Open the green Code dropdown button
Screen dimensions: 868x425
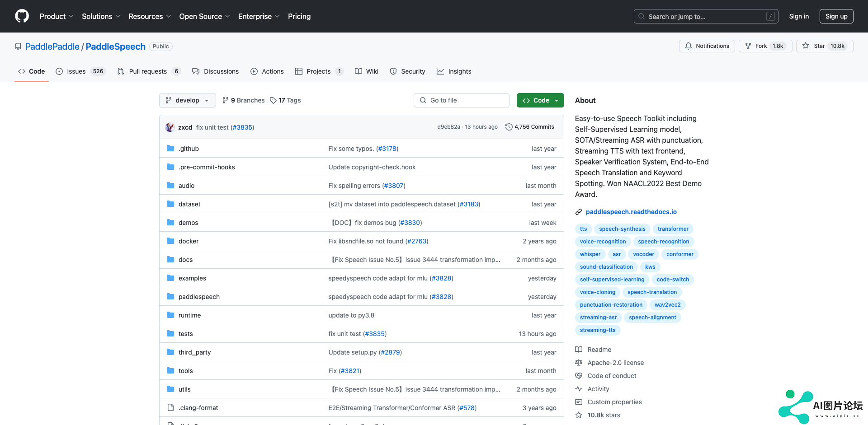tap(540, 100)
